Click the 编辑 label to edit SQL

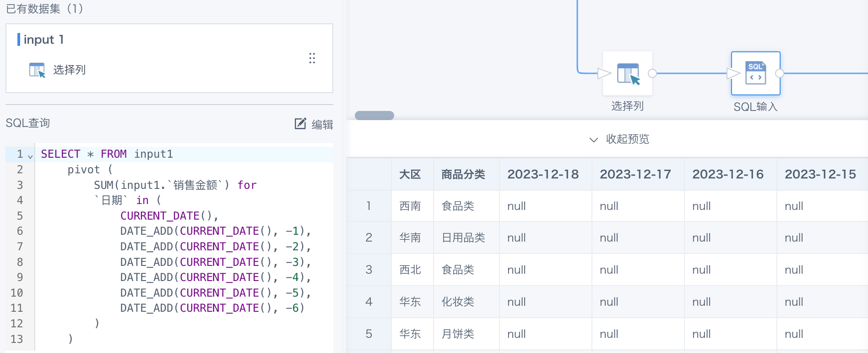322,124
